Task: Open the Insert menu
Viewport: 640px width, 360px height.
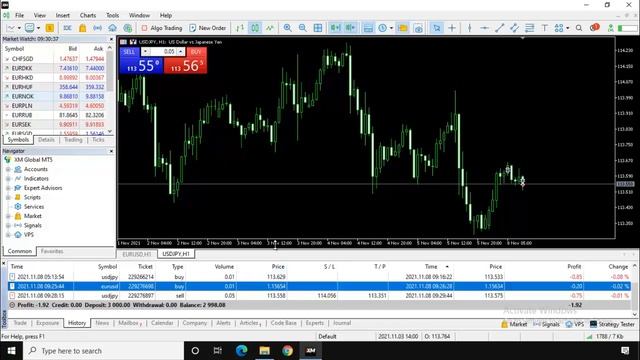Action: coord(62,15)
